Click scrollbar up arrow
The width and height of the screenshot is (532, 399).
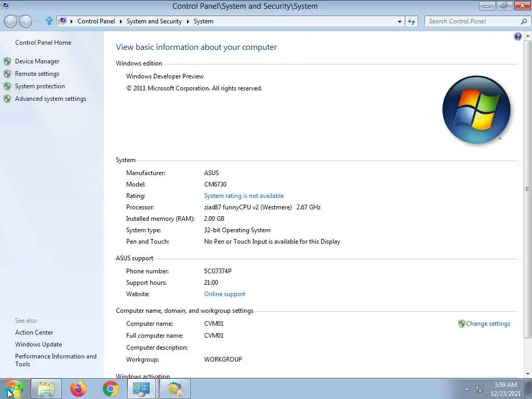coord(527,36)
